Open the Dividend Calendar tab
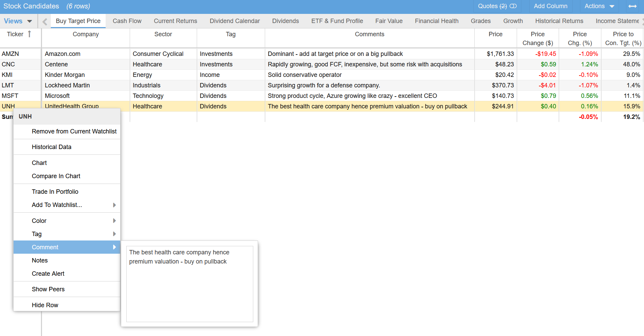 235,21
